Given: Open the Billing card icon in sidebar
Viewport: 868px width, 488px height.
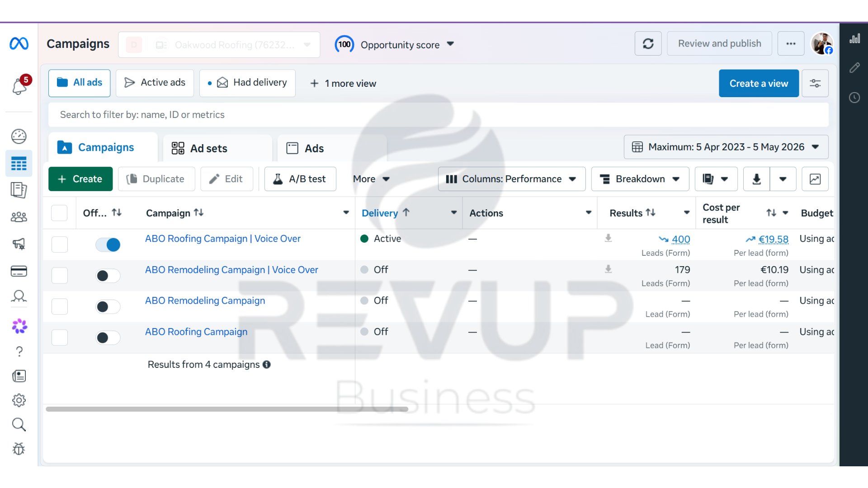Looking at the screenshot, I should (x=19, y=271).
